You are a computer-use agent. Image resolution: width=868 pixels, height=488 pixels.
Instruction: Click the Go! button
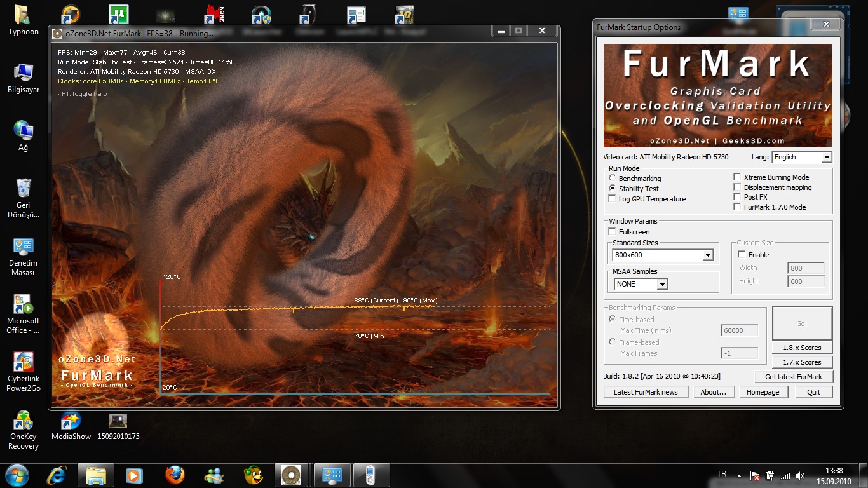(802, 323)
